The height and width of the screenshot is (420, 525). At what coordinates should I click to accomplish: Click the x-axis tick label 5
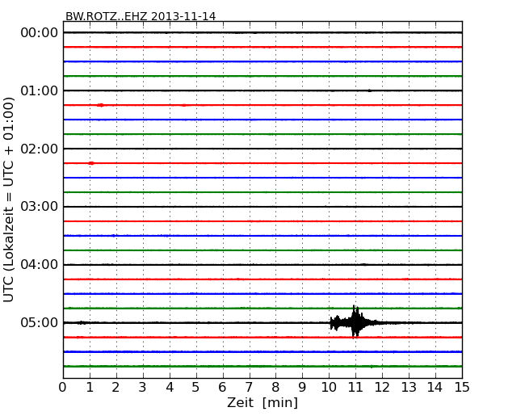point(196,388)
